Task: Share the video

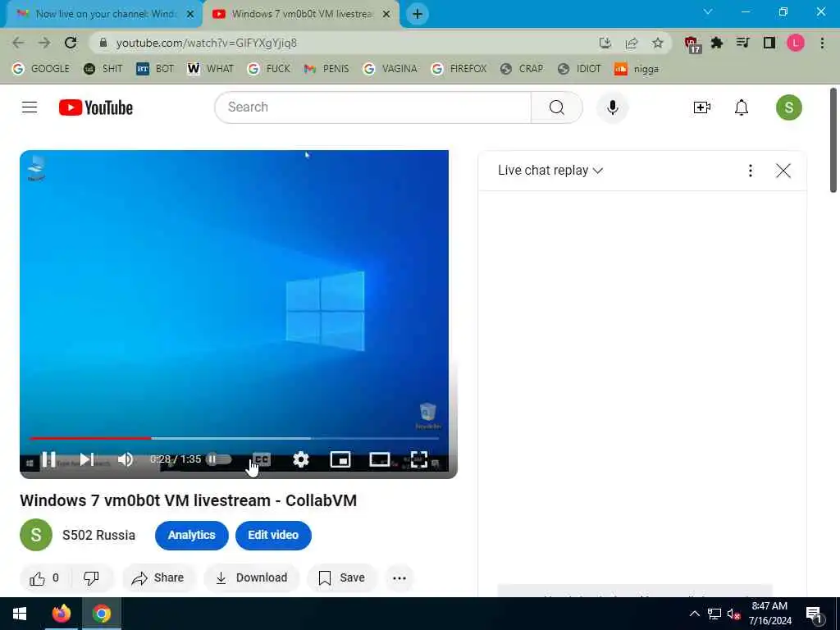Action: (x=158, y=578)
